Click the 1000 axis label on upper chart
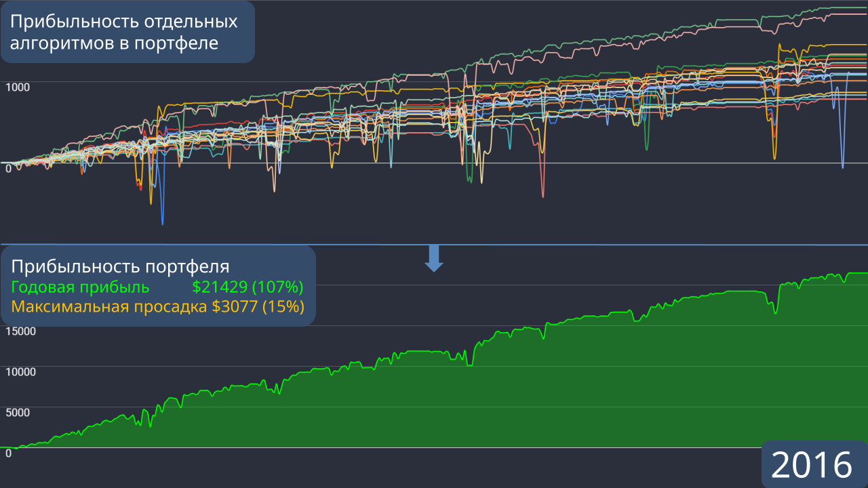Viewport: 868px width, 488px height. [19, 87]
